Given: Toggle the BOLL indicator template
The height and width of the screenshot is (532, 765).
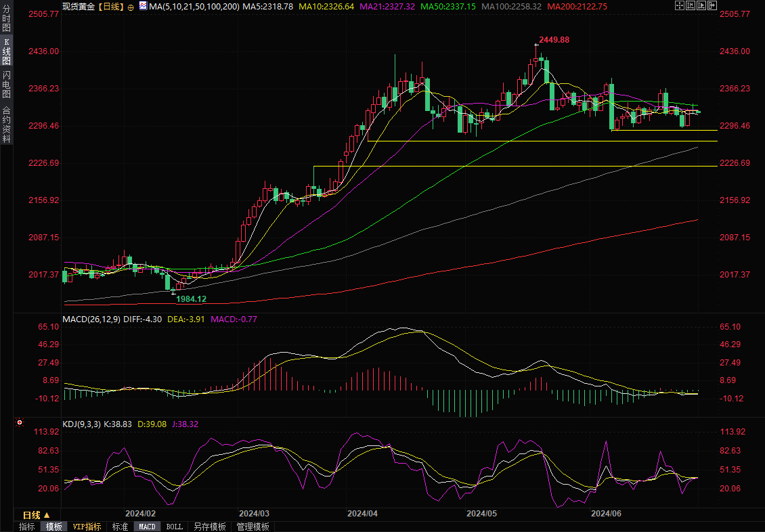Looking at the screenshot, I should [x=174, y=527].
